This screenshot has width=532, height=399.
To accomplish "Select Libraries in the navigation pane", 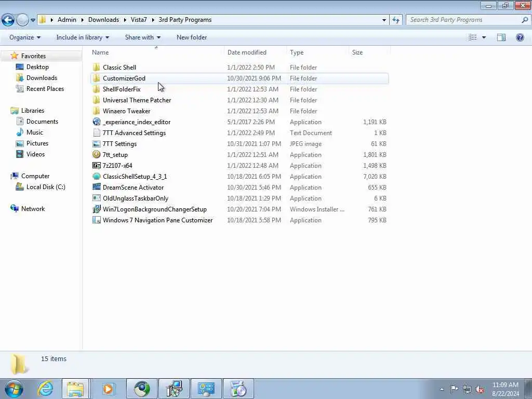I will click(x=33, y=111).
